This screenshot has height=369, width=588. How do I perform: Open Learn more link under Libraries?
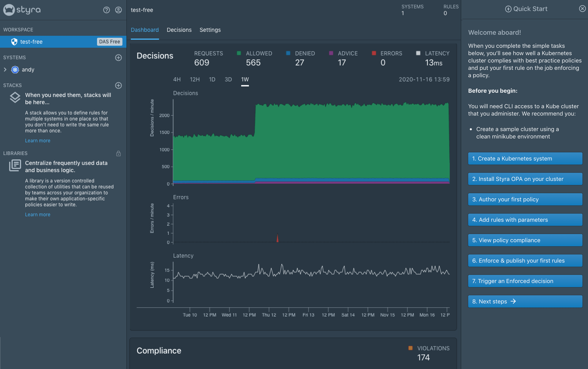[38, 215]
